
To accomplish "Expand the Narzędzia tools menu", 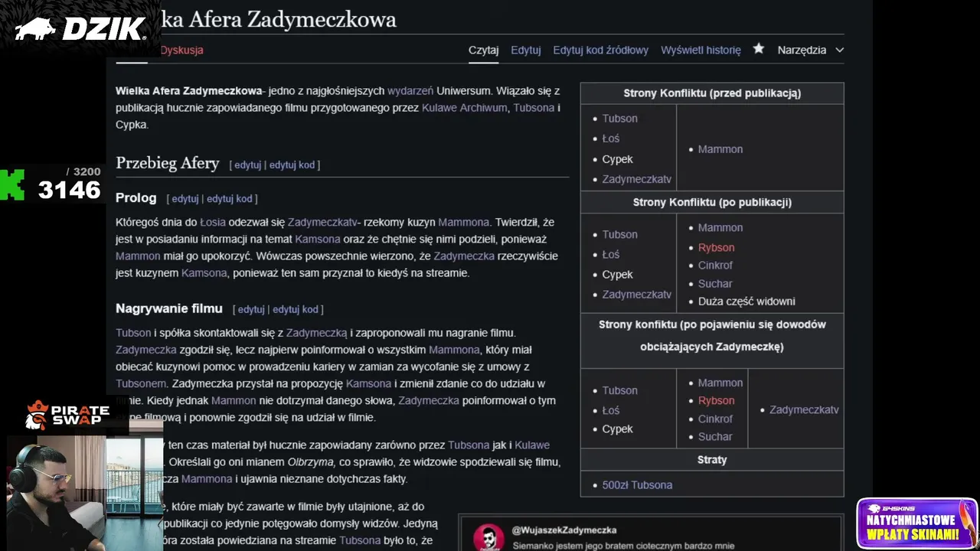I will [810, 50].
